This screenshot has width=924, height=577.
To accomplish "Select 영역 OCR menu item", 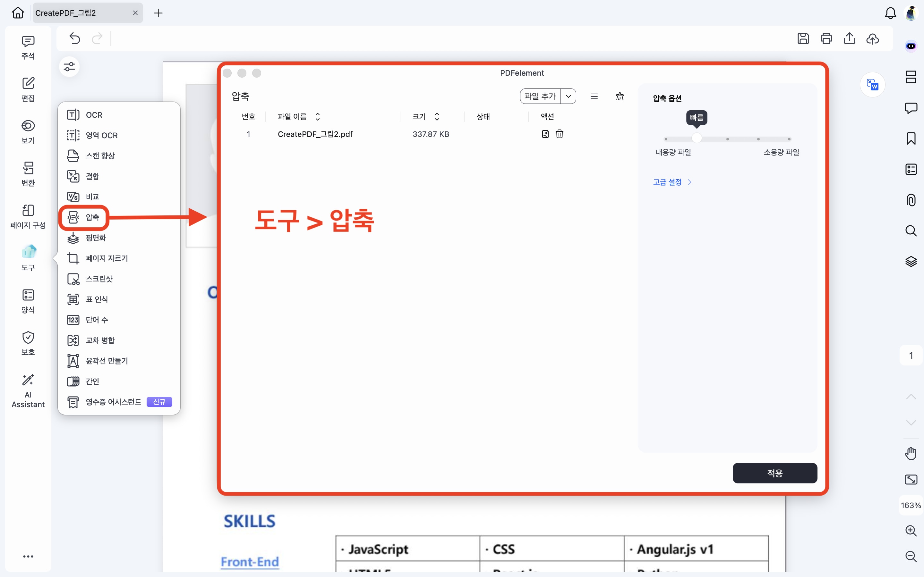I will pos(102,136).
